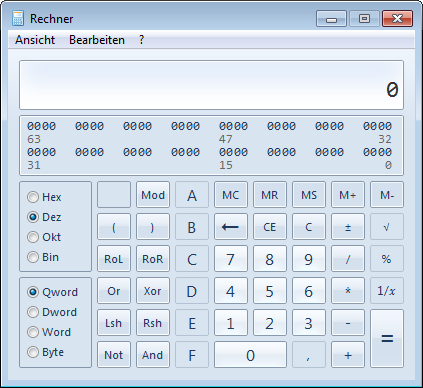Click the wide 0 digit key

[250, 355]
